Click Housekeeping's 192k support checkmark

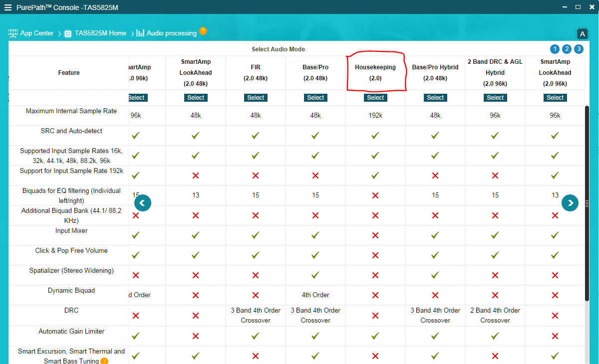(x=375, y=175)
